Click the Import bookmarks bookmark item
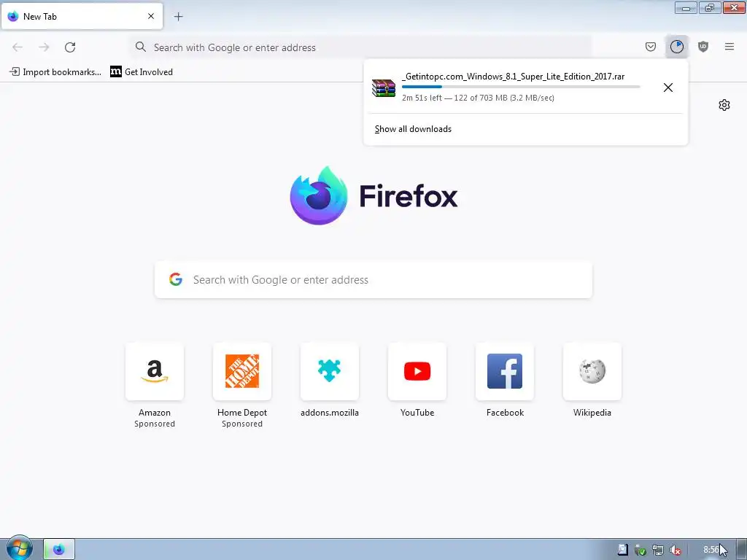This screenshot has width=747, height=560. click(x=55, y=72)
